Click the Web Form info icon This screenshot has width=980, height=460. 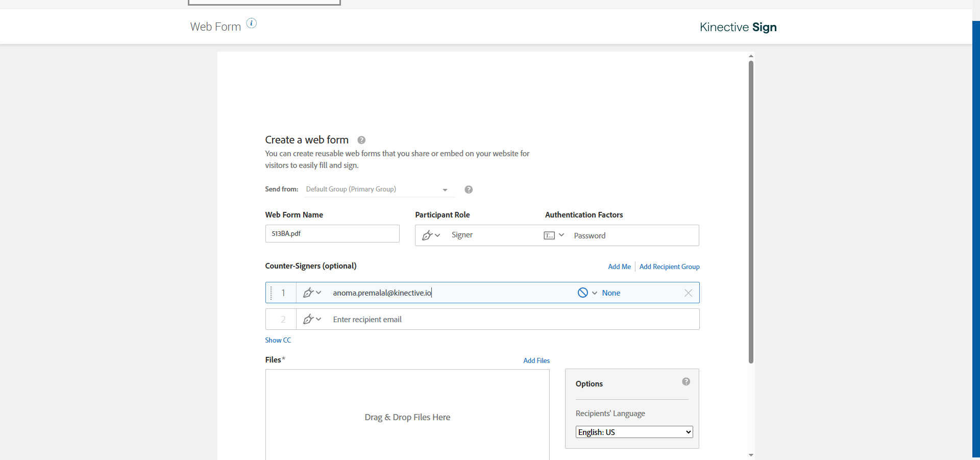point(252,23)
